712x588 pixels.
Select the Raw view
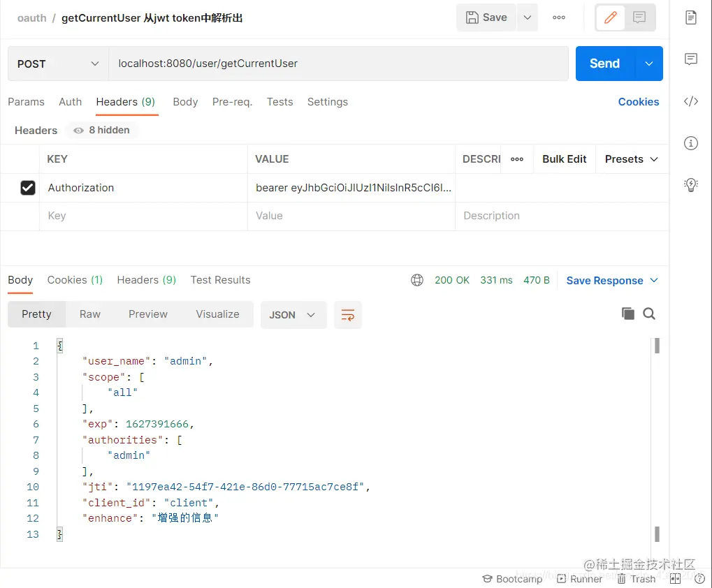pyautogui.click(x=90, y=314)
